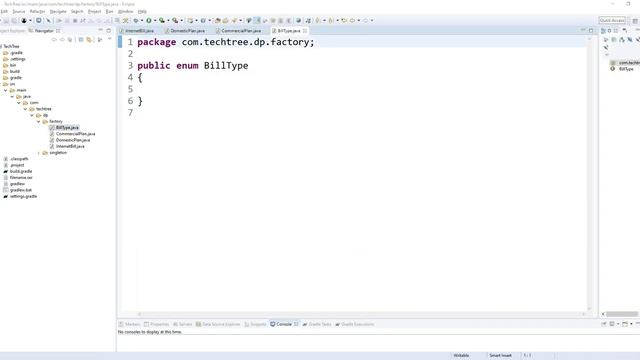Image resolution: width=640 pixels, height=360 pixels.
Task: Open the Run button dropdown arrow
Action: [x=155, y=20]
